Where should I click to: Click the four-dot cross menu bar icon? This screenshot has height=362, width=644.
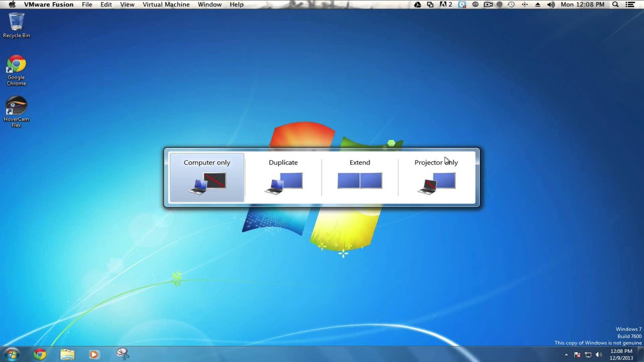(x=525, y=5)
